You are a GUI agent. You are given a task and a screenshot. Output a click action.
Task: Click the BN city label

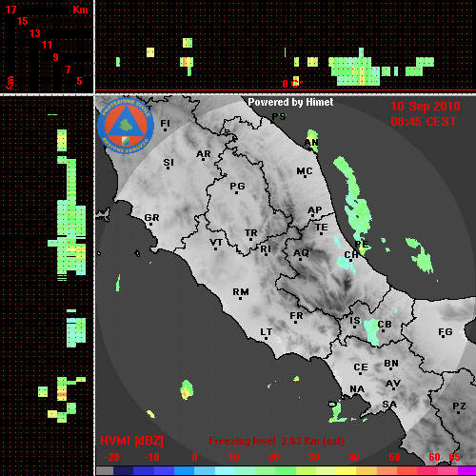pyautogui.click(x=391, y=364)
